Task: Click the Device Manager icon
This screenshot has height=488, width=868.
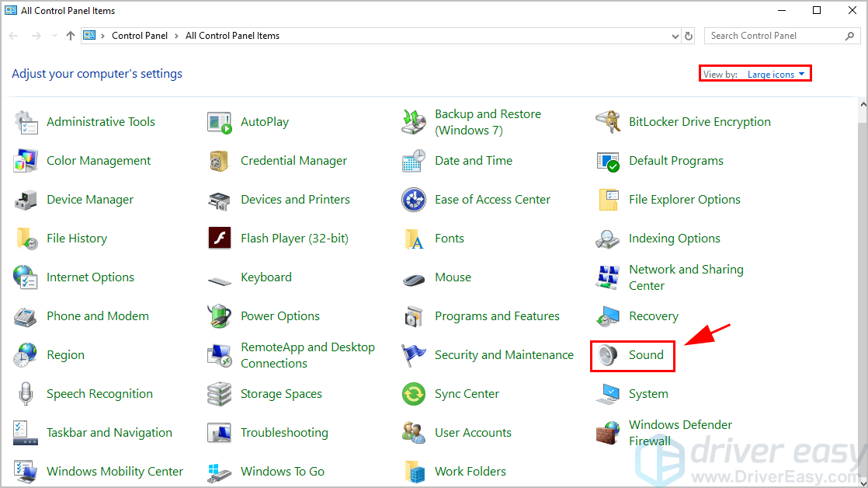Action: [26, 200]
